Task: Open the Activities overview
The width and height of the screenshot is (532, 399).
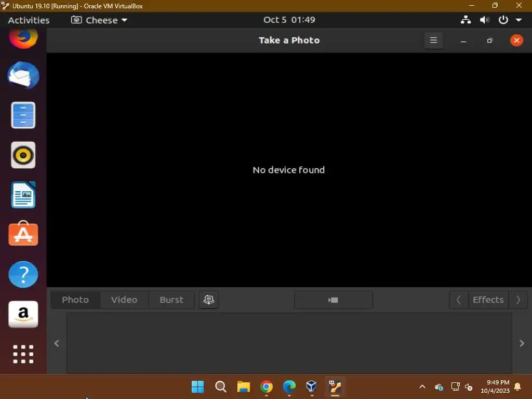Action: point(29,20)
